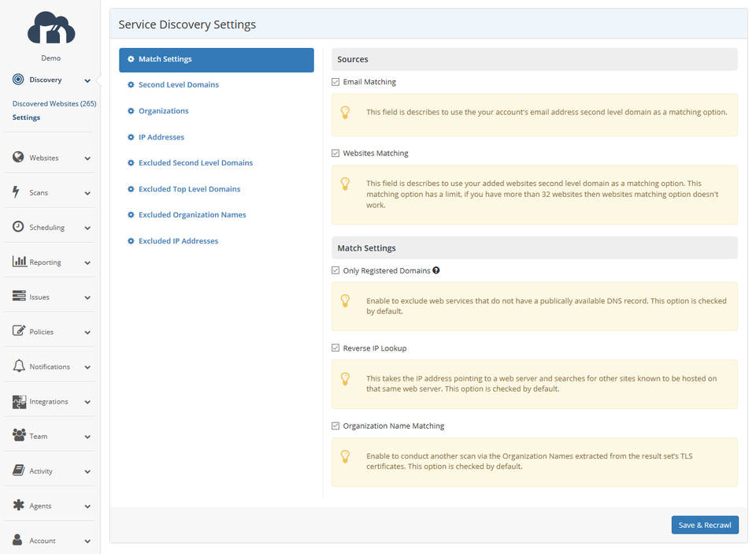The height and width of the screenshot is (554, 756).
Task: Click the Save & Recrawl button
Action: (x=704, y=526)
